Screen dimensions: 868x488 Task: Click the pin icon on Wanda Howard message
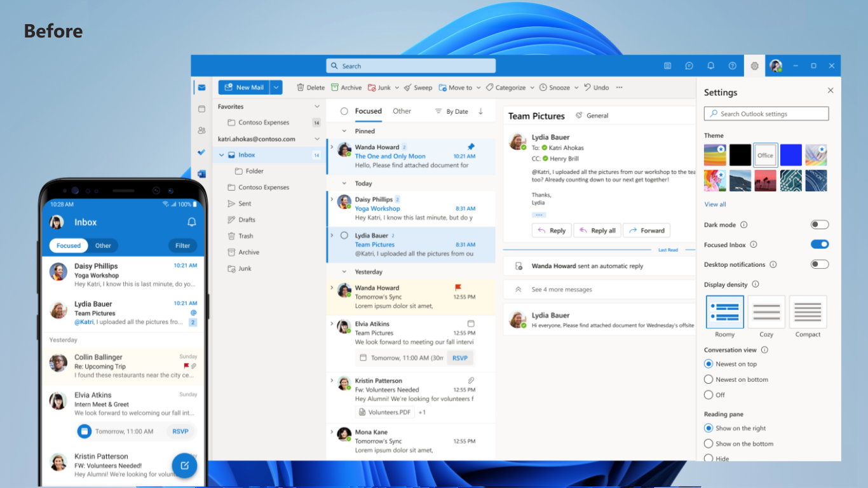coord(471,147)
